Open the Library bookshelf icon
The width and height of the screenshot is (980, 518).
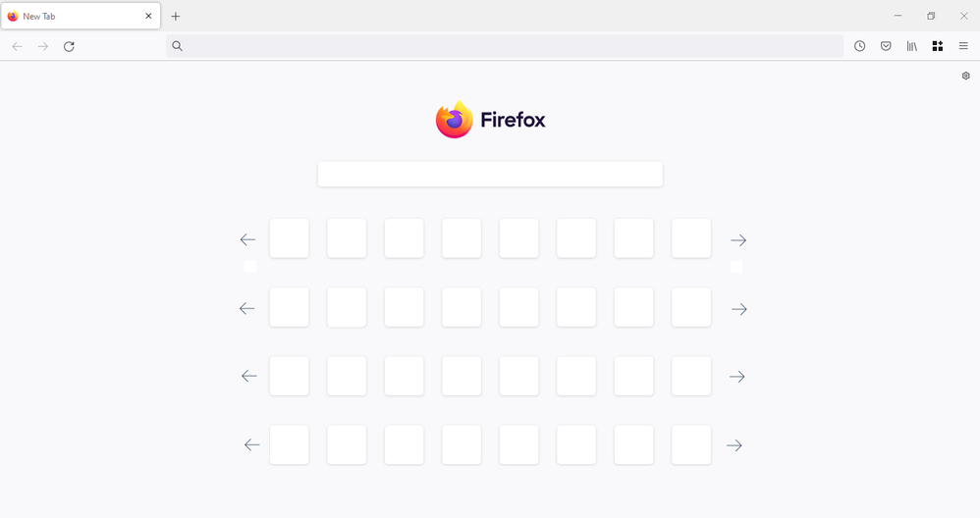tap(911, 46)
